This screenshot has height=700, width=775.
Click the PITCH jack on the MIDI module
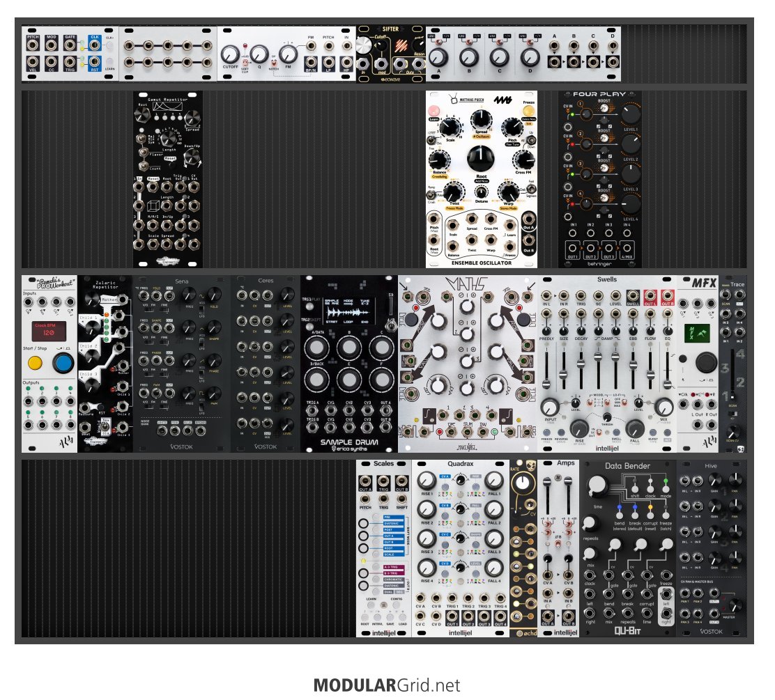33,45
